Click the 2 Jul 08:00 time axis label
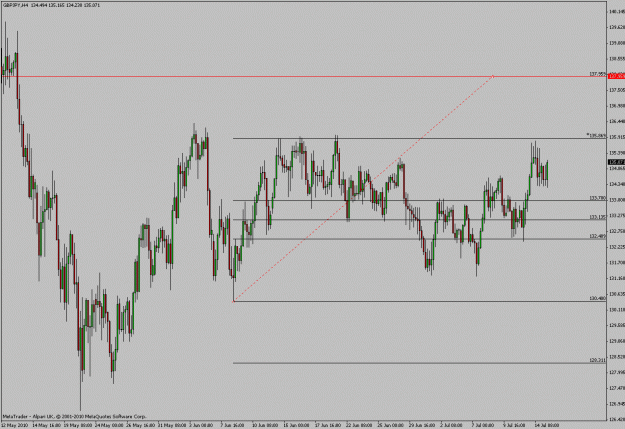625x429 pixels. point(451,425)
